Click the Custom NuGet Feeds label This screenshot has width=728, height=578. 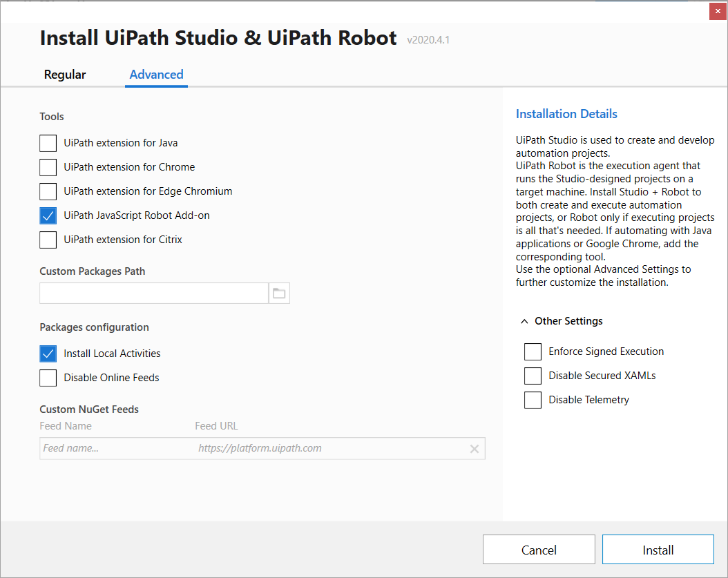[89, 410]
